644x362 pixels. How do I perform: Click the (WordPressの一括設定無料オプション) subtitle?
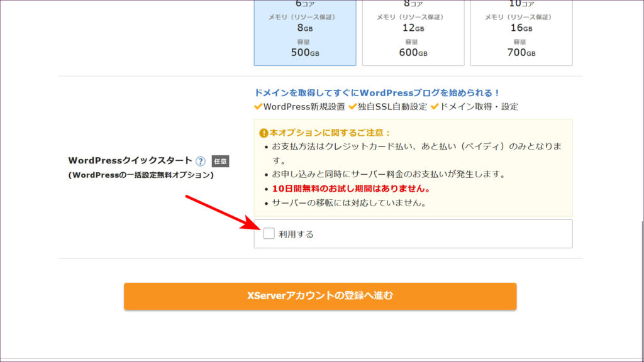pos(141,175)
